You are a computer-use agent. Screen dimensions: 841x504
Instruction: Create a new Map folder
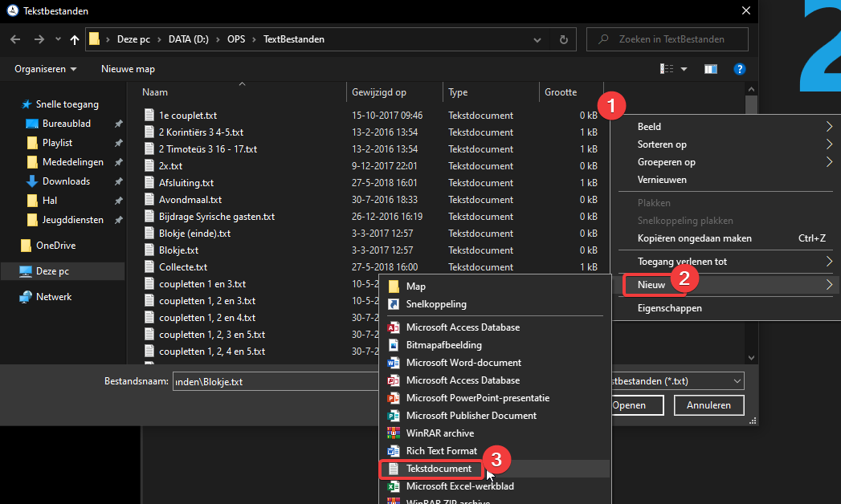494,287
